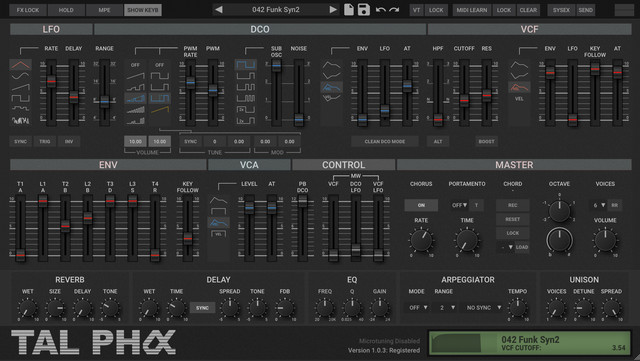
Task: Open the voices count dropdown
Action: [x=599, y=205]
